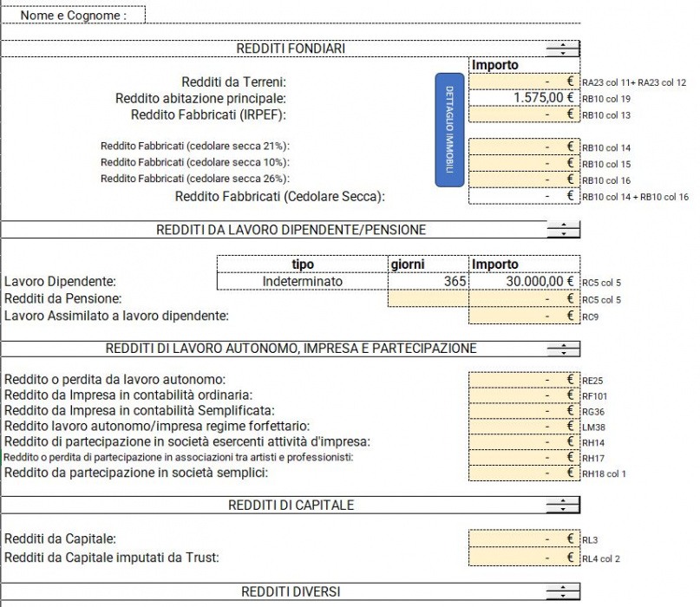Toggle spinner for REDDITI DI LAVORO AUTONOMO section

click(563, 349)
